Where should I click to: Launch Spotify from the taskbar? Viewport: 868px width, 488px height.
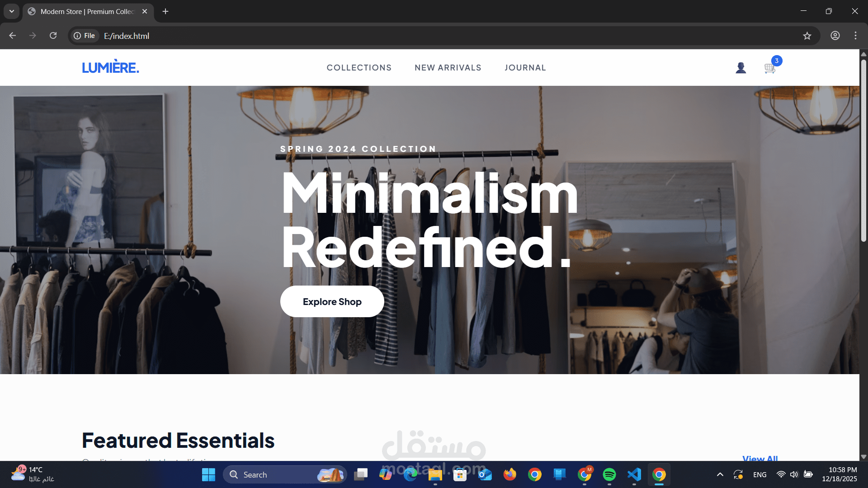tap(609, 474)
